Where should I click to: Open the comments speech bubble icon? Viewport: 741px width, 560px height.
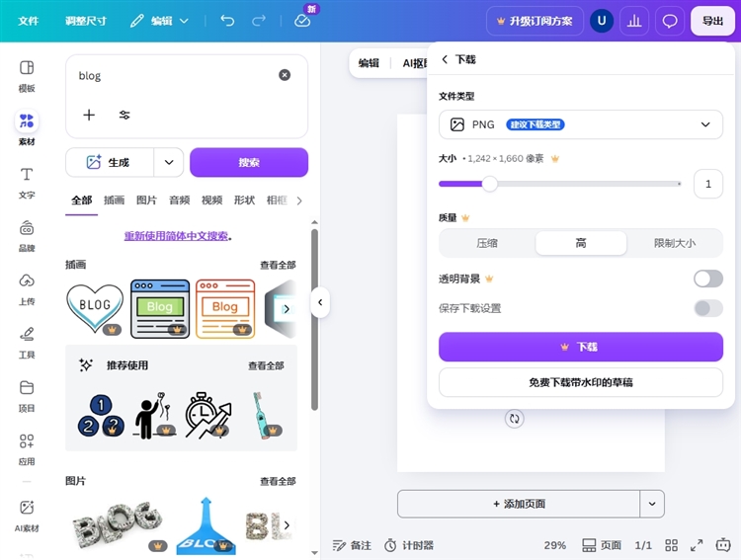[x=670, y=21]
